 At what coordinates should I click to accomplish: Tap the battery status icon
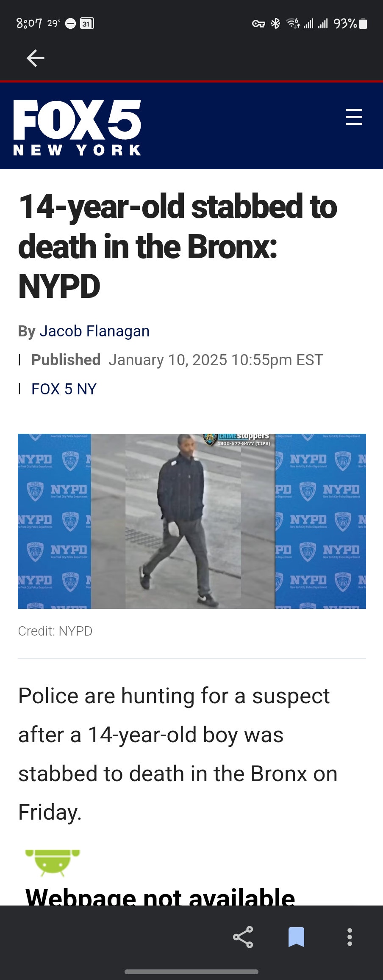(x=363, y=24)
